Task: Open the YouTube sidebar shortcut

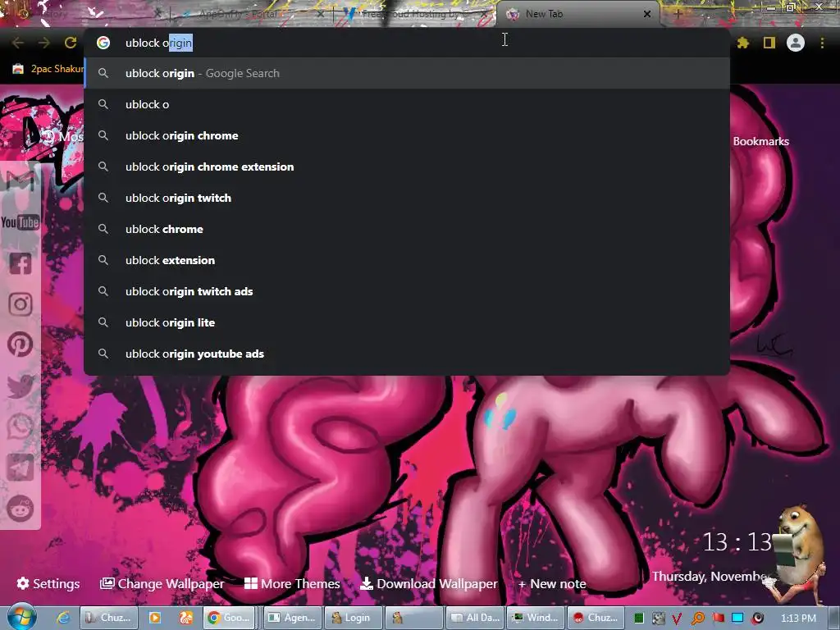Action: pyautogui.click(x=21, y=221)
